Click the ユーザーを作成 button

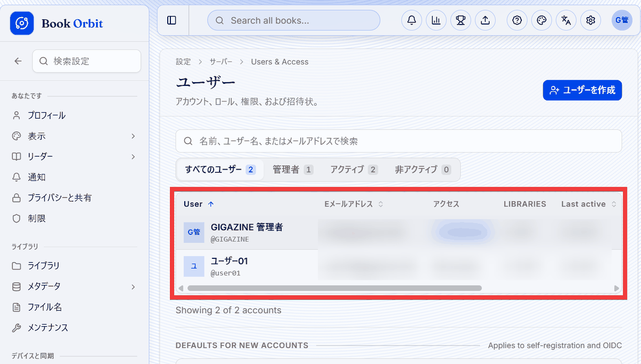[582, 90]
